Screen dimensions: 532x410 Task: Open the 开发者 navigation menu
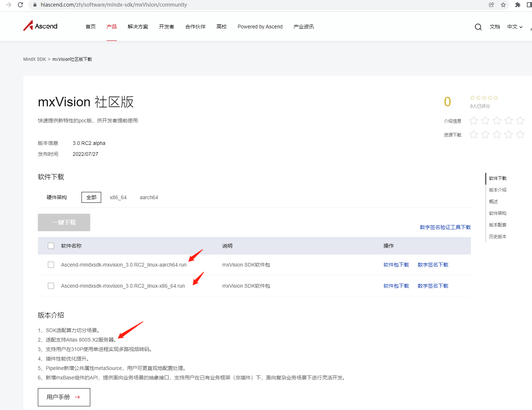click(166, 27)
